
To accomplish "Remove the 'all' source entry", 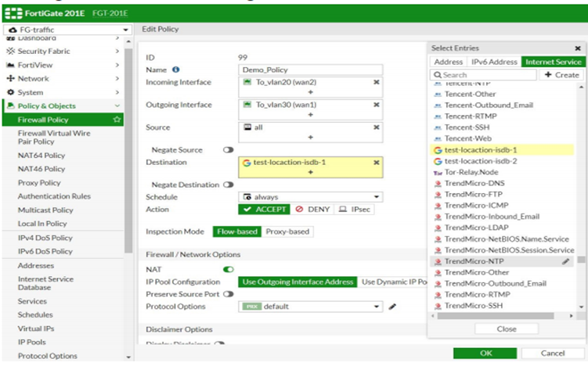I will [x=376, y=127].
